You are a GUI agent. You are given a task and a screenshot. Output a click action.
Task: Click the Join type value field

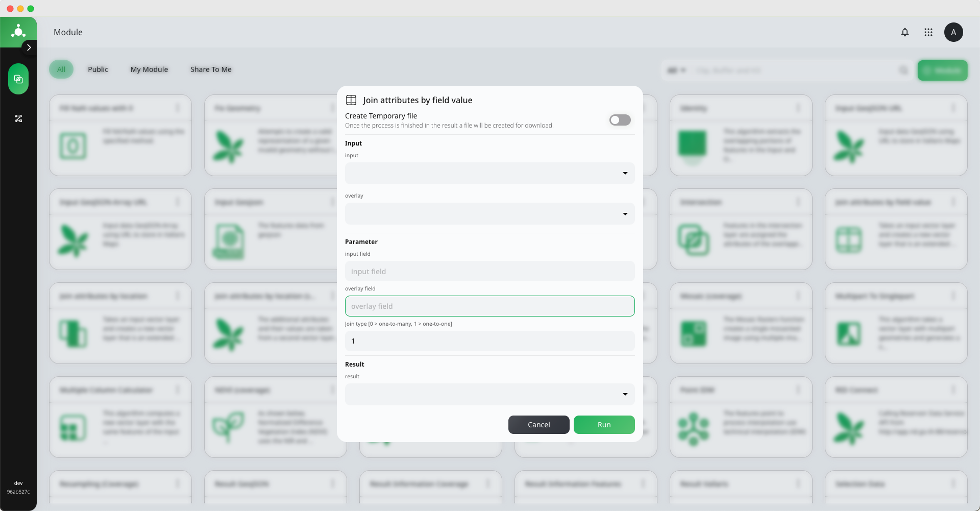490,341
